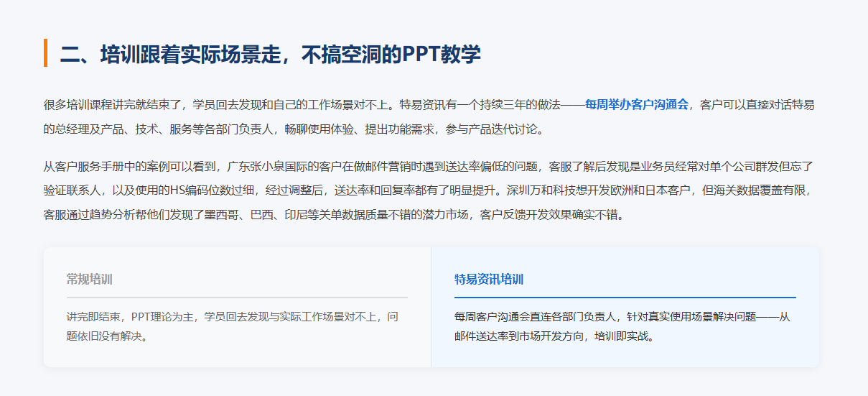Screen dimensions: 868x396
Task: Select the 特易资讯培训 card title
Action: point(489,279)
